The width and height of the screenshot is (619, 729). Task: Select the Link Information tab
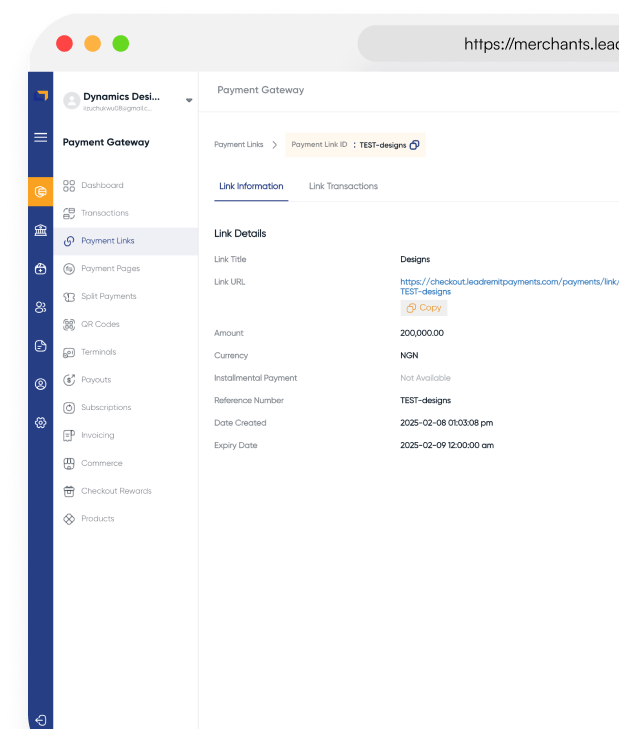pos(251,186)
